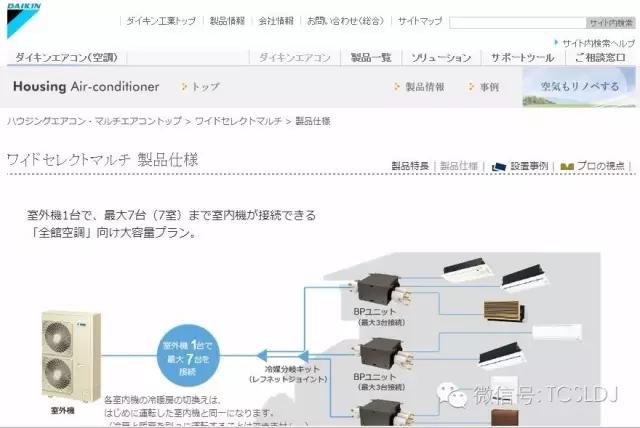This screenshot has width=640, height=428.
Task: Click the arrow icon beside 事例
Action: (x=471, y=86)
